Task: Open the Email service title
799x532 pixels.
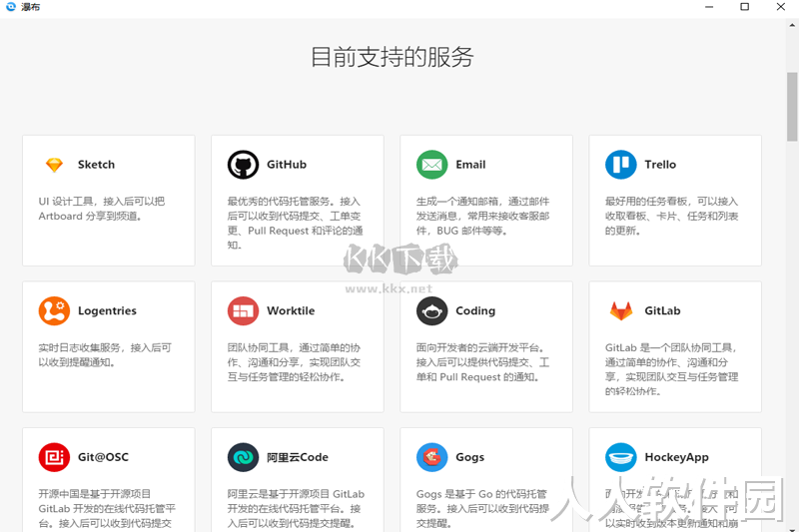Action: 470,165
